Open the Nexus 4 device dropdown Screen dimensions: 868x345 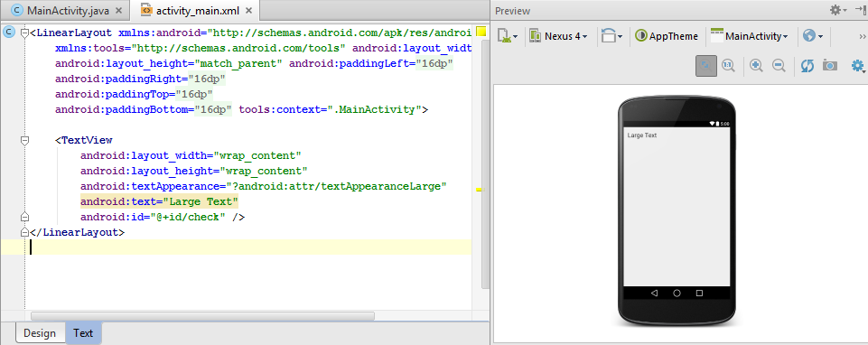point(558,36)
